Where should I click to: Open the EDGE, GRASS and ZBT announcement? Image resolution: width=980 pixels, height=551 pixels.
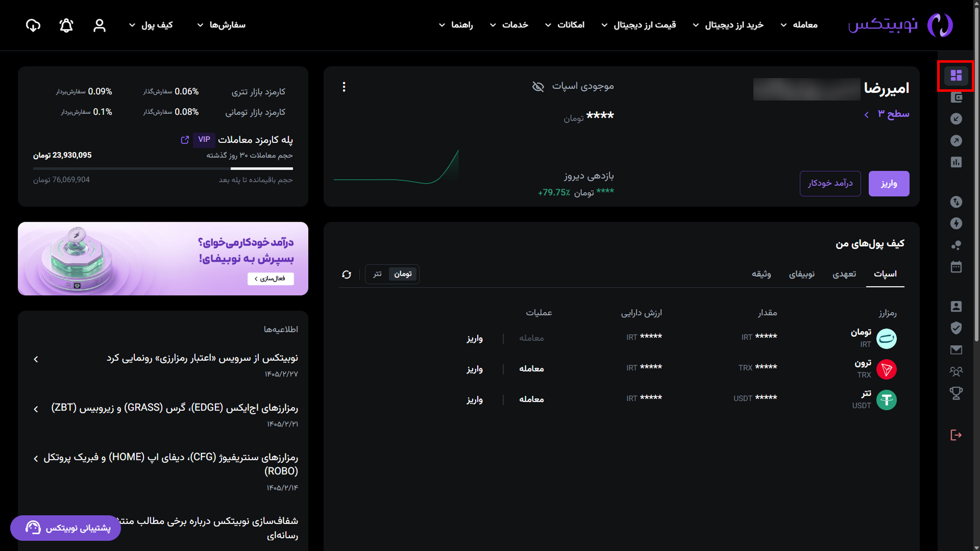coord(166,415)
